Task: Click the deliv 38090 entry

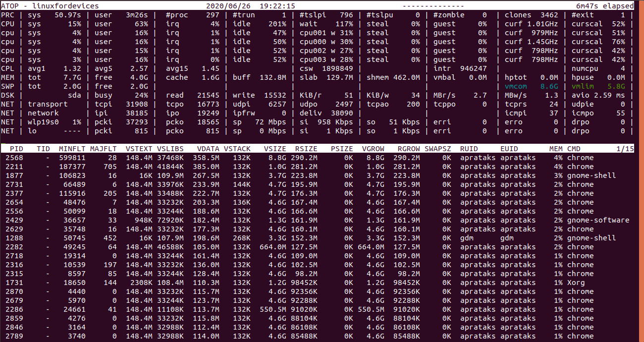Action: click(326, 113)
